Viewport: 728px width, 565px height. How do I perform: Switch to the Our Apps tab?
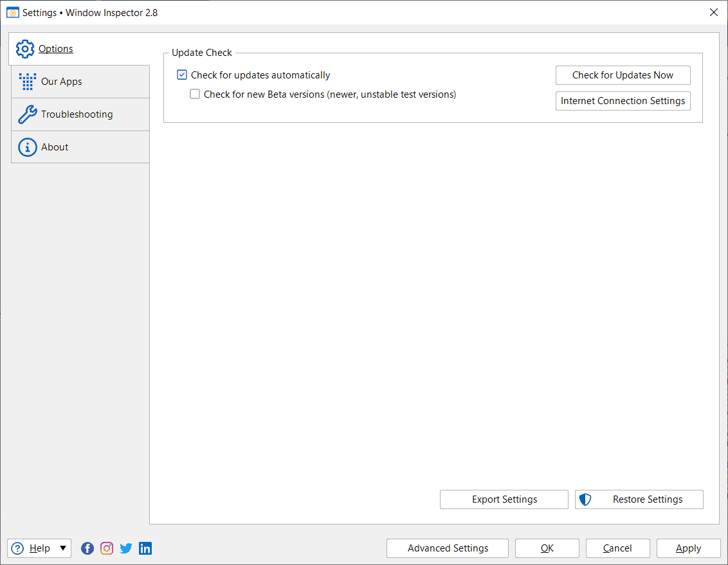pos(80,82)
